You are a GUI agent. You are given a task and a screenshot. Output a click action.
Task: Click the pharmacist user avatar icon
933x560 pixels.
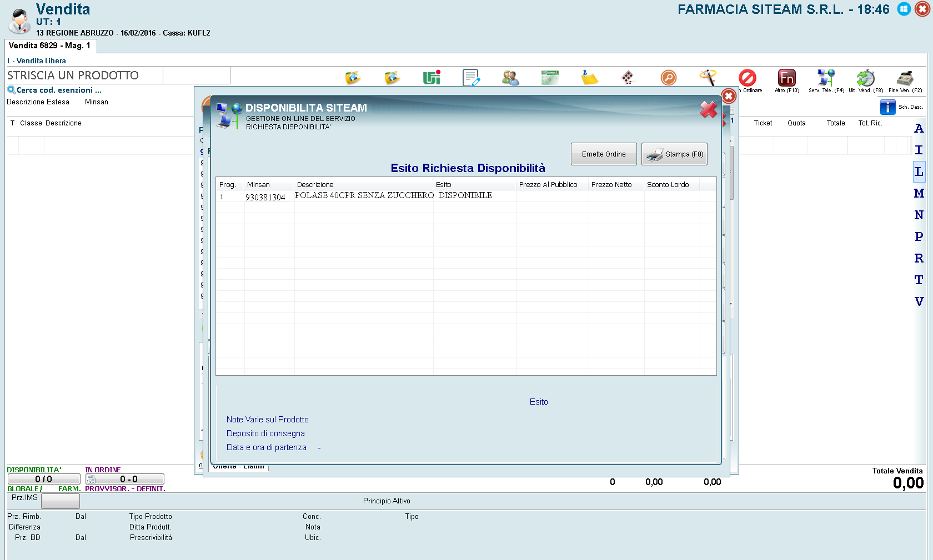point(20,21)
